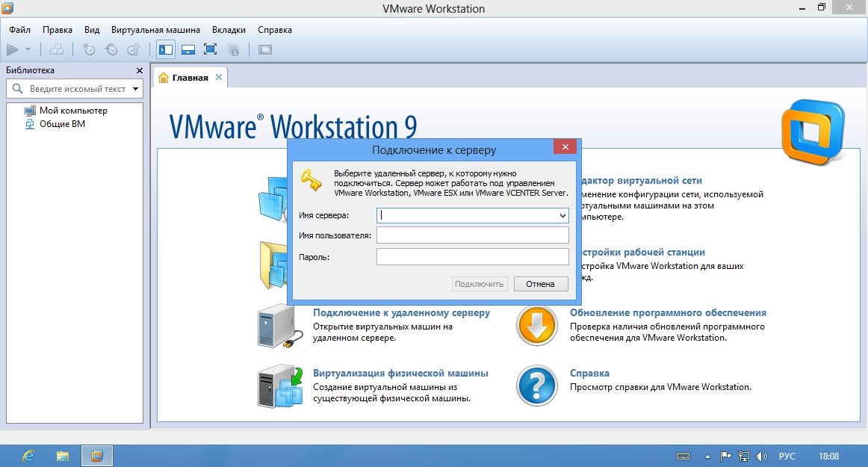The image size is (868, 467).
Task: Click the network tray icon
Action: pyautogui.click(x=743, y=457)
